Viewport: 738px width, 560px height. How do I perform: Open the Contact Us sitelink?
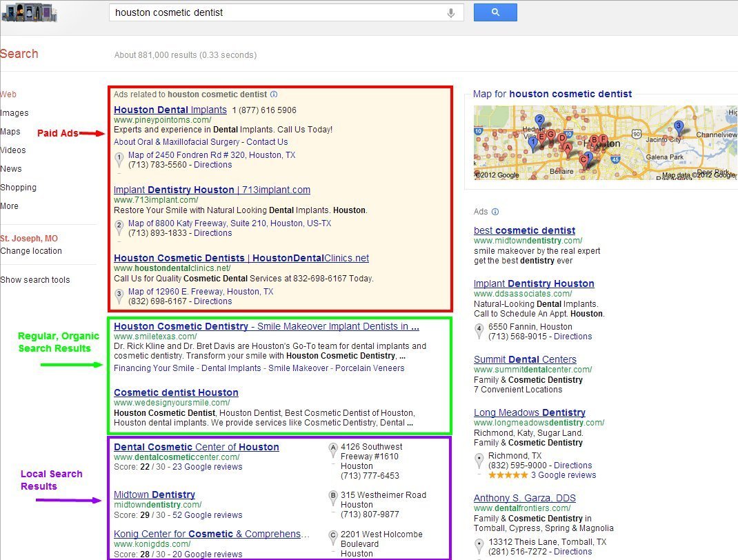[267, 141]
